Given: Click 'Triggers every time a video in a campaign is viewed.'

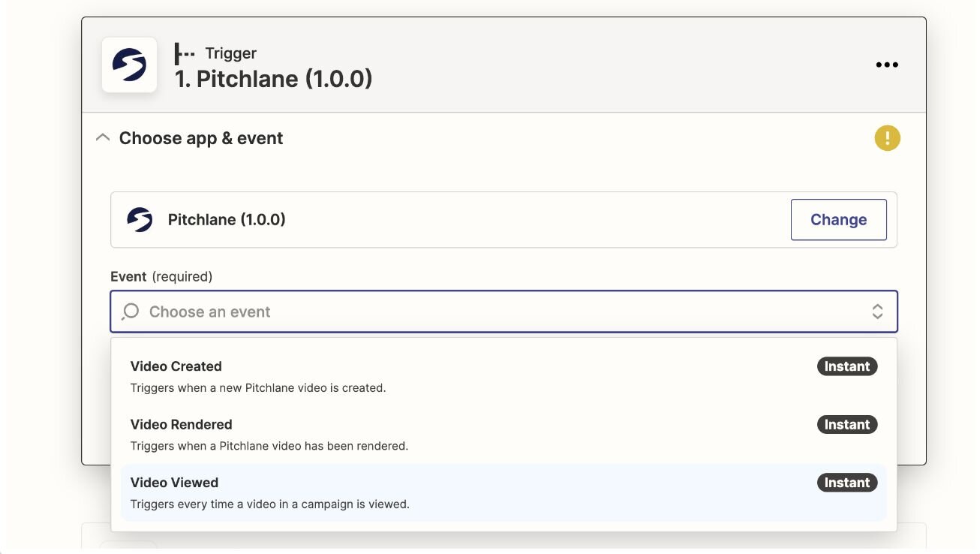Looking at the screenshot, I should tap(270, 504).
